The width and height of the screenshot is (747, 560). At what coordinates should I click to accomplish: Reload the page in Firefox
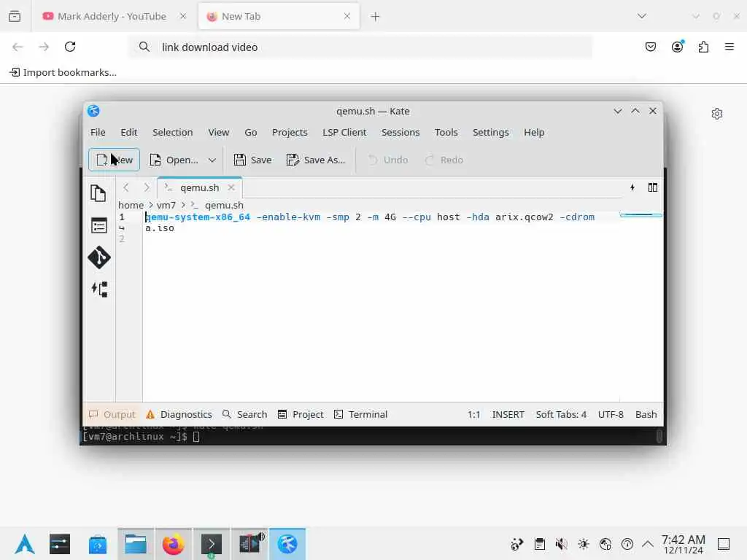coord(70,47)
